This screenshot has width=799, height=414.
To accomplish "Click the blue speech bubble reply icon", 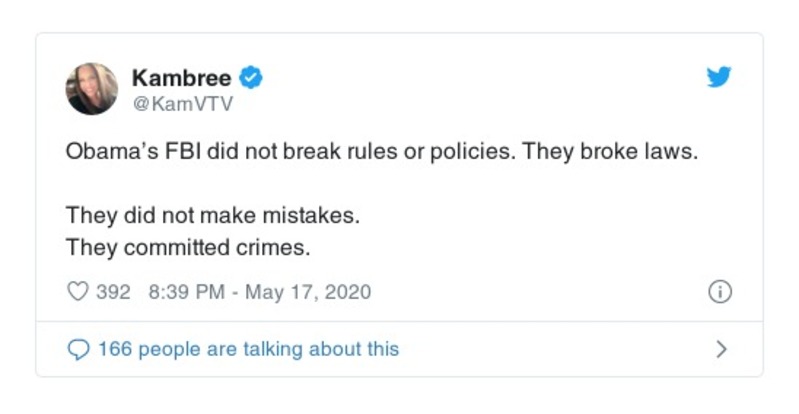I will click(x=78, y=349).
